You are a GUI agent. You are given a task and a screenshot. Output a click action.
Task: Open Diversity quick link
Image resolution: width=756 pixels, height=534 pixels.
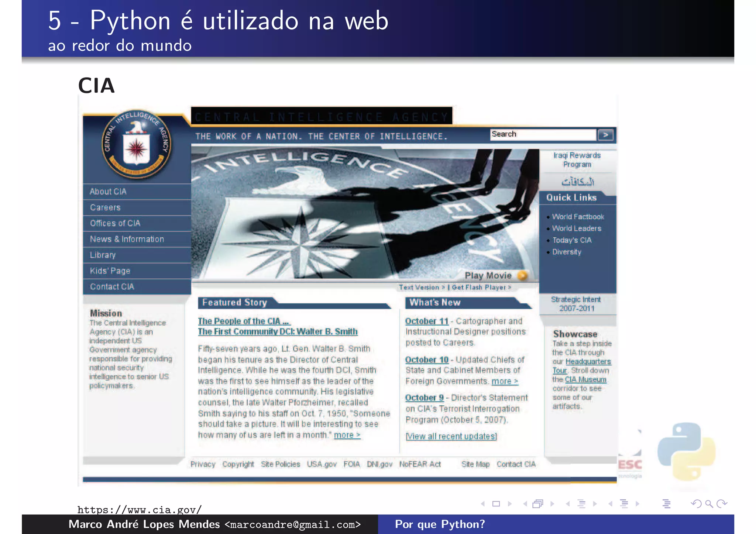click(x=567, y=252)
